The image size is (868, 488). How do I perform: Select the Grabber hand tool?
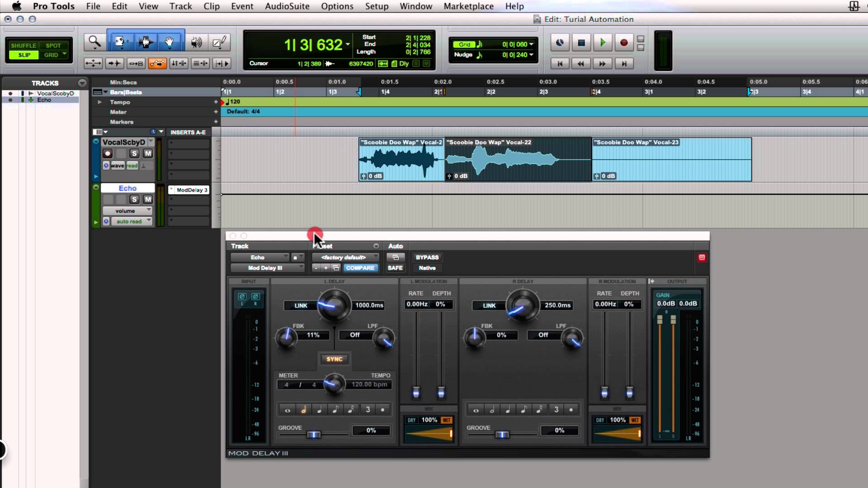pos(170,42)
